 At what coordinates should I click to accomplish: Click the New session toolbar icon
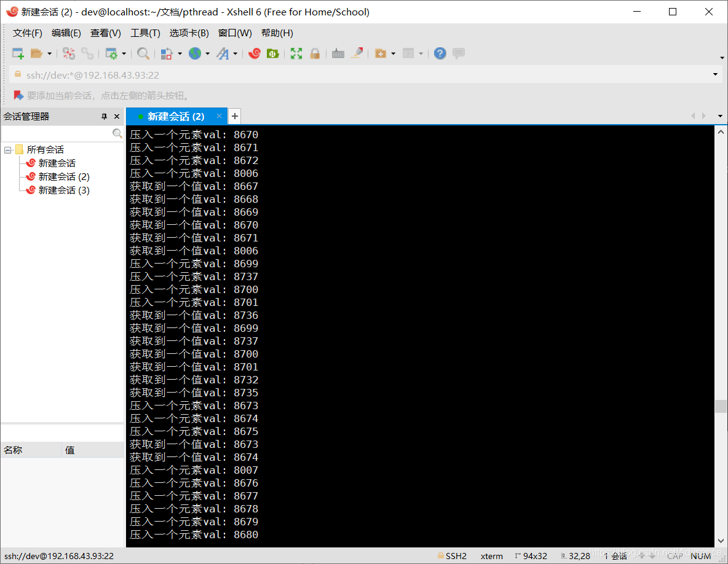point(18,53)
